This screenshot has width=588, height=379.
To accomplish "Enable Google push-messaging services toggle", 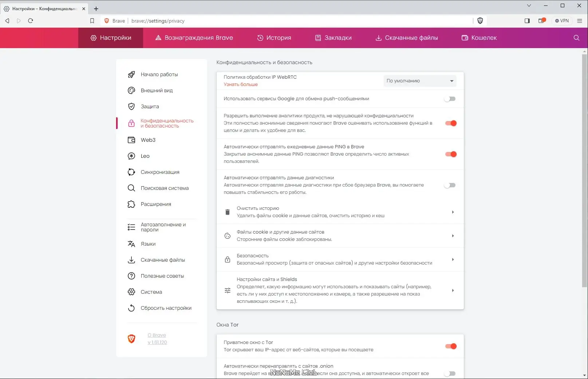I will pyautogui.click(x=450, y=99).
